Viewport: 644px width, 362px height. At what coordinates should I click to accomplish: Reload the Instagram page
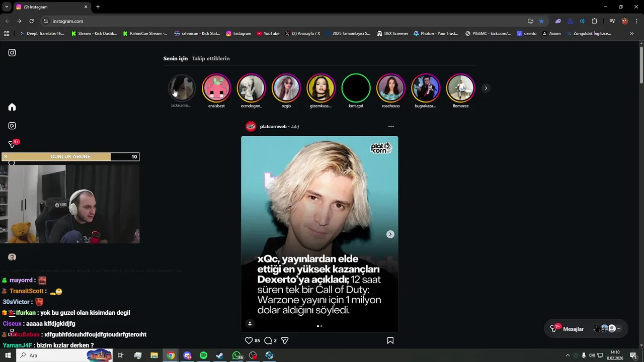[x=31, y=21]
